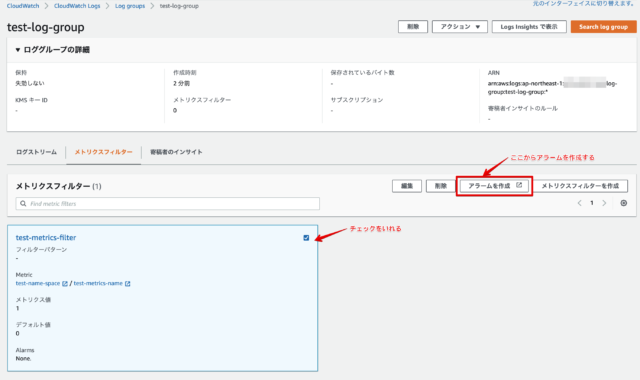Click the Logs Insights で表示 button
Image resolution: width=640 pixels, height=380 pixels.
(x=529, y=27)
